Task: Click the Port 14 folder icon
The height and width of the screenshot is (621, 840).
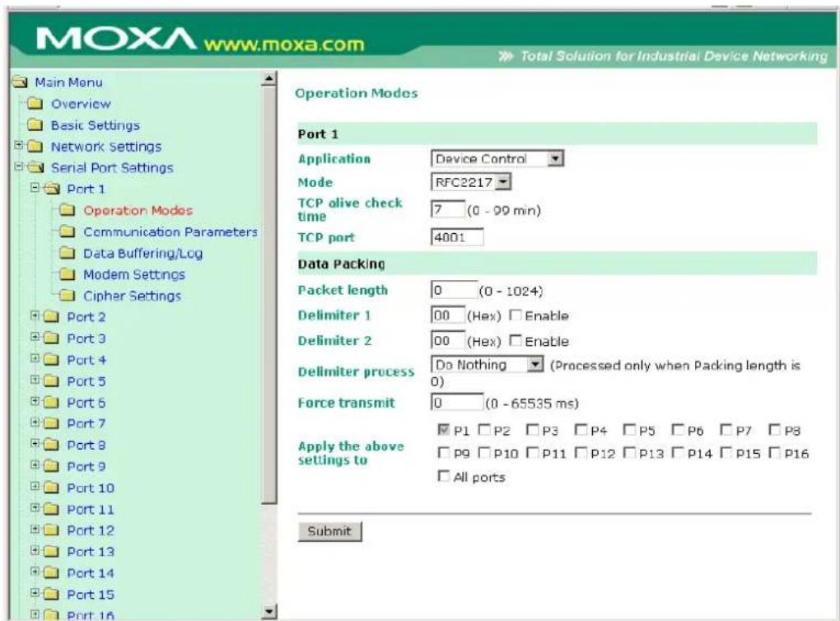Action: click(x=51, y=572)
